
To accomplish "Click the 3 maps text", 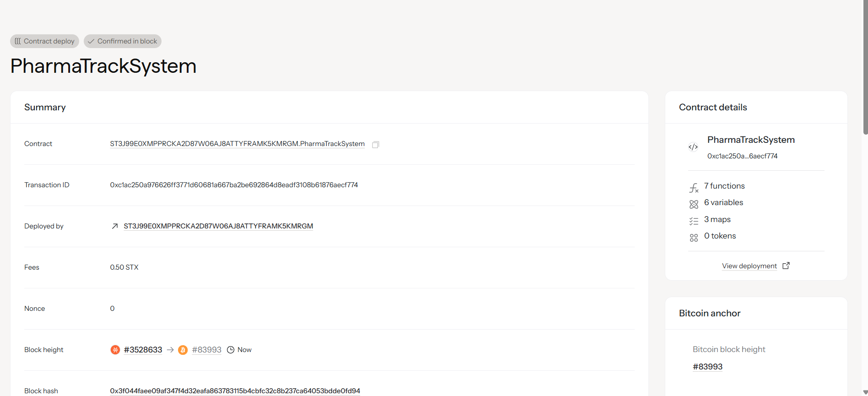I will (717, 219).
